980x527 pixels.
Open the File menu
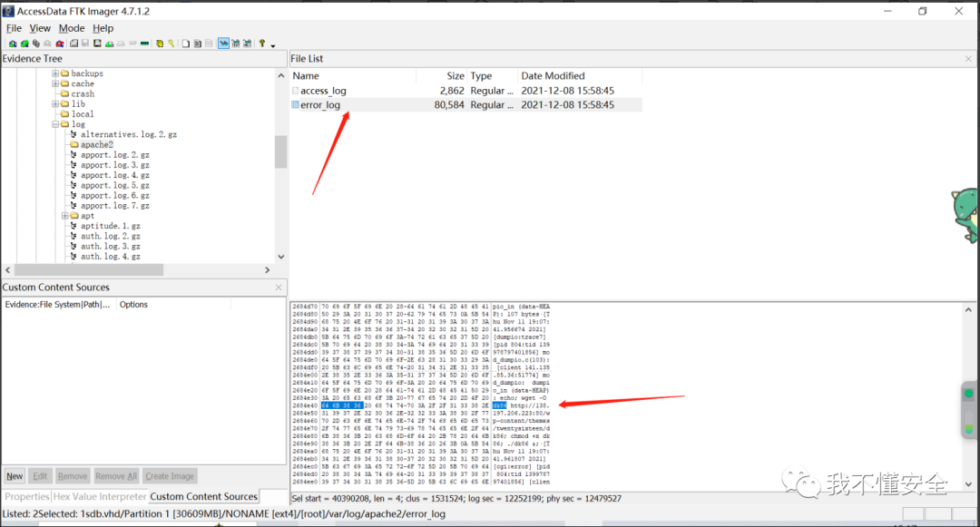click(14, 28)
